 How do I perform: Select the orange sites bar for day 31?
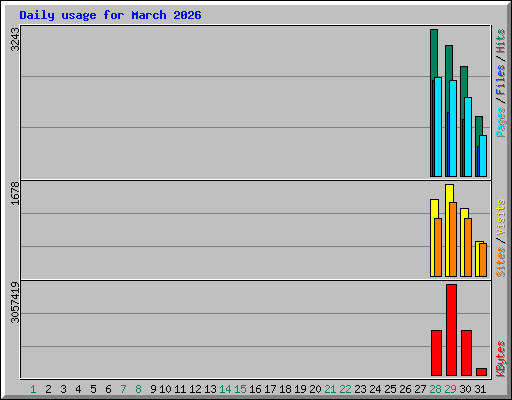click(x=483, y=260)
